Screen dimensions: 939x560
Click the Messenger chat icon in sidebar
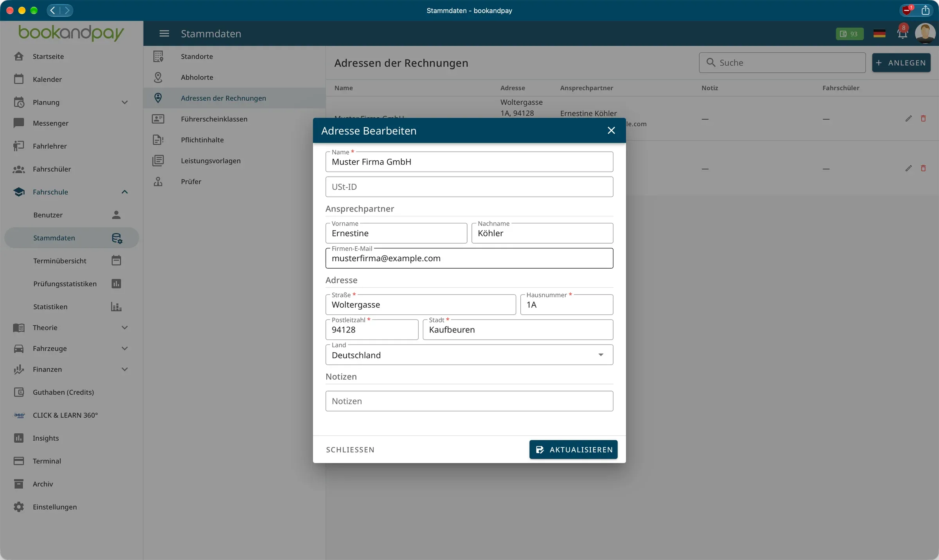pos(19,123)
